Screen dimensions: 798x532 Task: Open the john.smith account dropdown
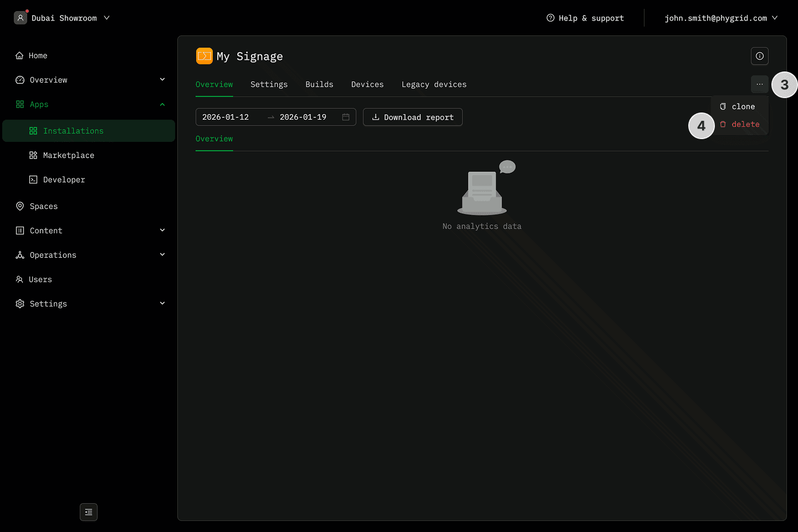[x=720, y=18]
